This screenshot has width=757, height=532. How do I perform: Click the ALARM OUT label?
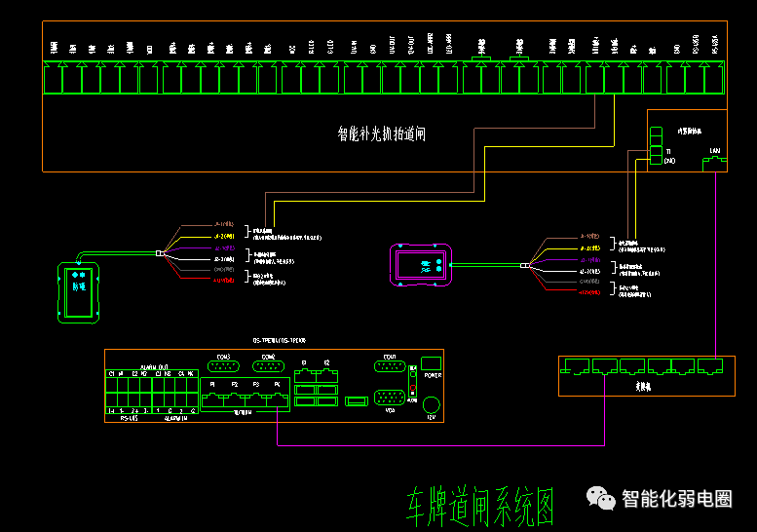[154, 367]
